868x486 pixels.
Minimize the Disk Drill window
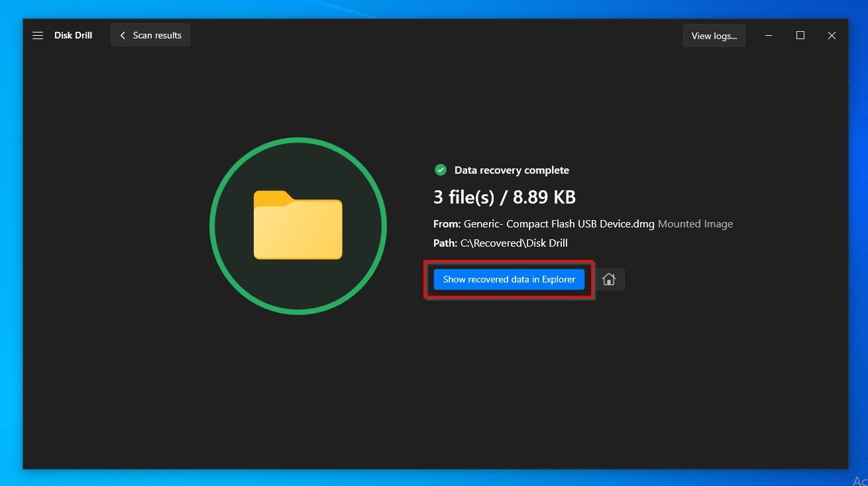point(769,35)
